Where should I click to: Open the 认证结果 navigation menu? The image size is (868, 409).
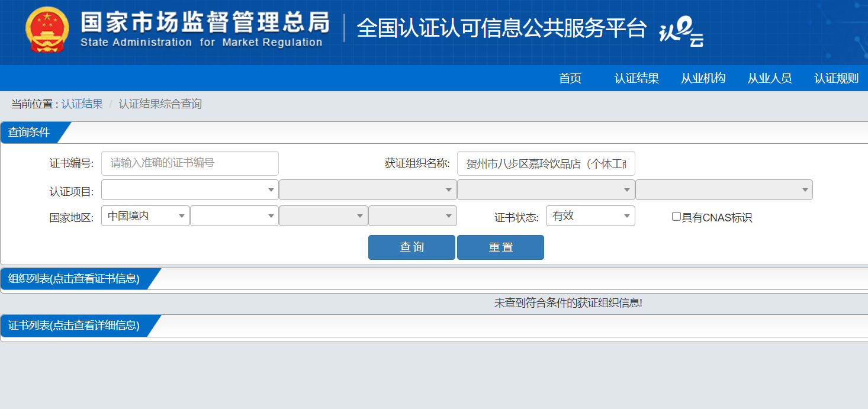(636, 78)
